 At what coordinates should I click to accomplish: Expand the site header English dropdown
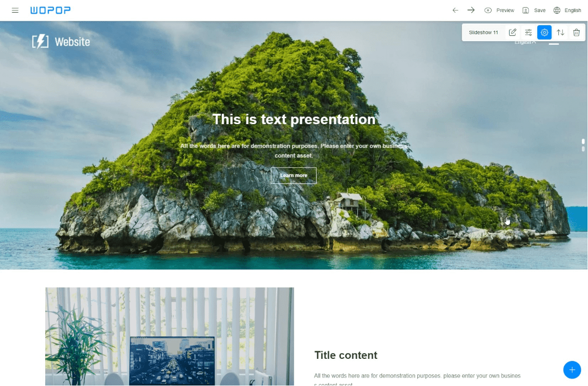click(x=525, y=42)
